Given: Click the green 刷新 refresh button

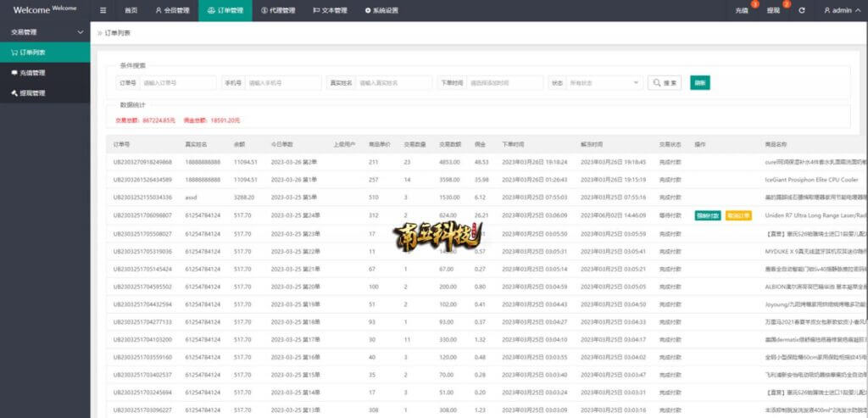Looking at the screenshot, I should 699,83.
